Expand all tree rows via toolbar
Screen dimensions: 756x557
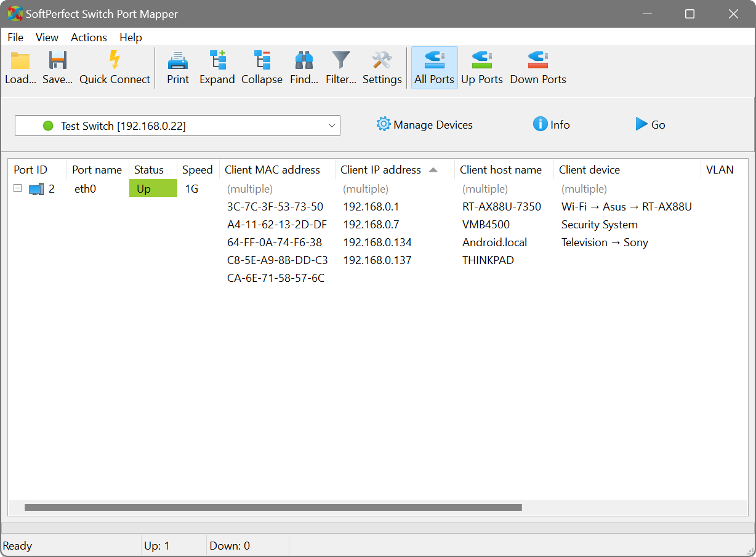(x=217, y=61)
